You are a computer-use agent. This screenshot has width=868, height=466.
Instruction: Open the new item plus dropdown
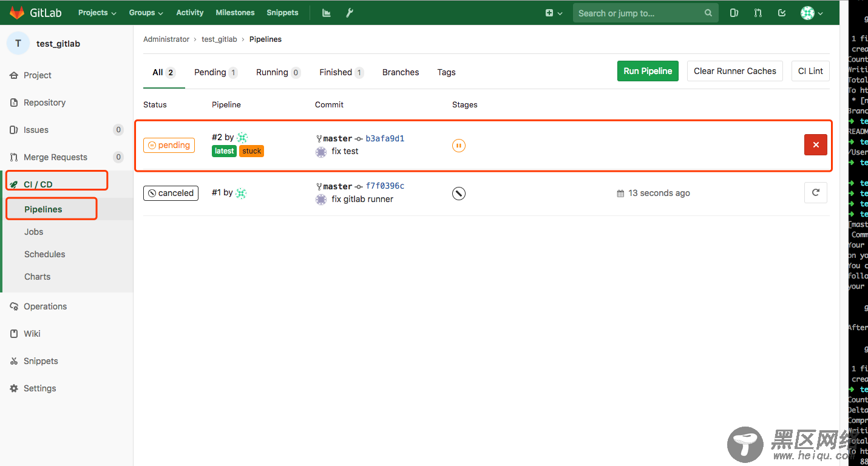554,13
